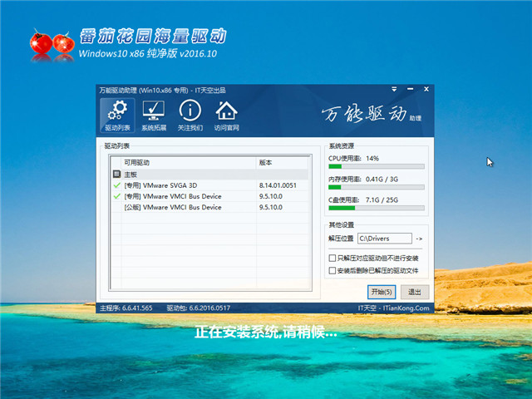Enable 安装后删除已解压的驱动文件 checkbox
This screenshot has width=532, height=399.
(332, 270)
